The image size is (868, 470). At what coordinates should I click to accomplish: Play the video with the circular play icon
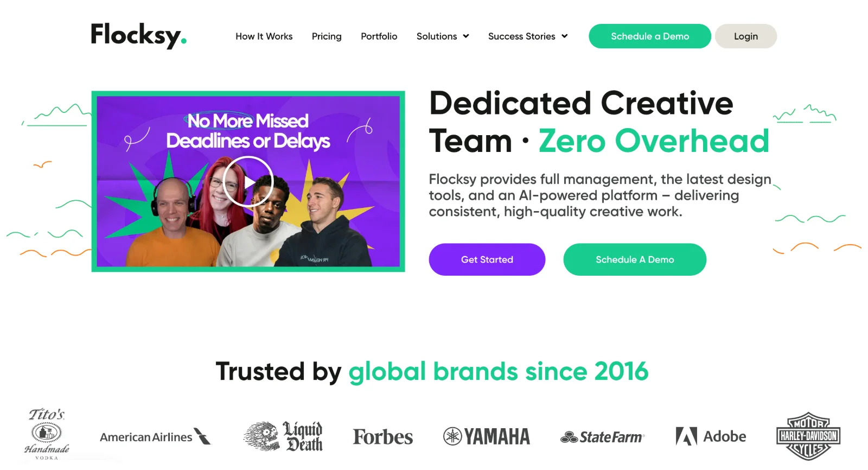pos(248,182)
